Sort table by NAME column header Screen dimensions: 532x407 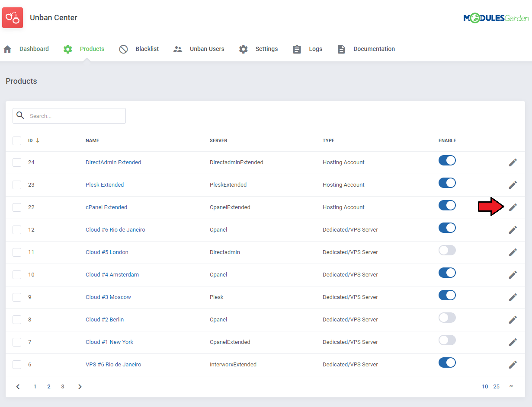coord(93,140)
